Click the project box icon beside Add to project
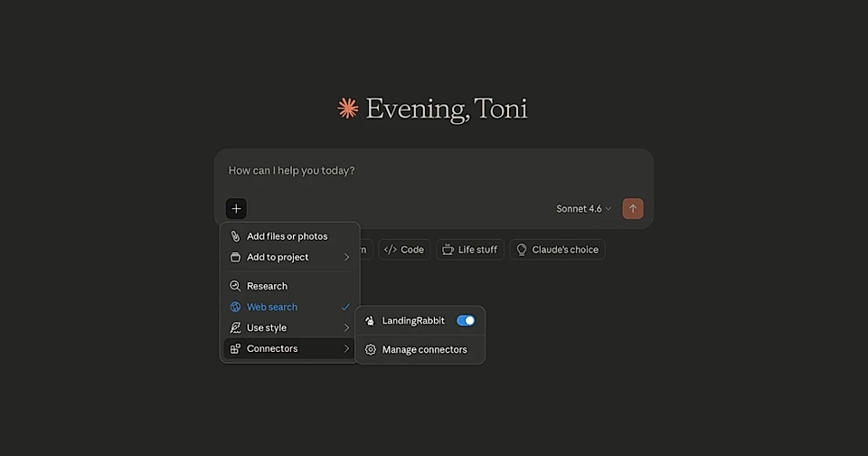 235,257
